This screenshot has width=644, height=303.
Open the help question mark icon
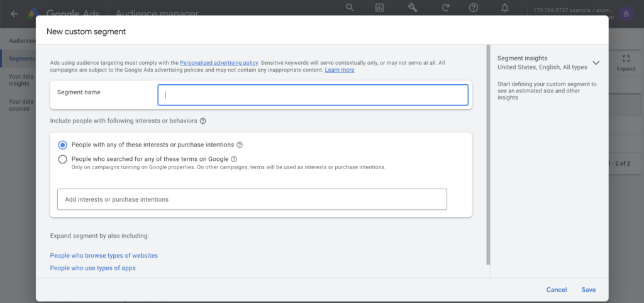pyautogui.click(x=474, y=8)
